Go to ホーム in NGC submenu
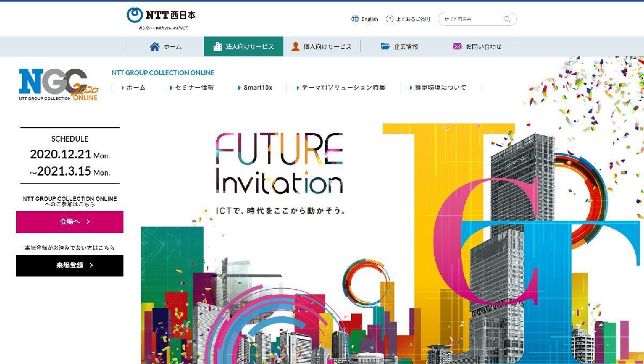This screenshot has height=364, width=644. [134, 88]
